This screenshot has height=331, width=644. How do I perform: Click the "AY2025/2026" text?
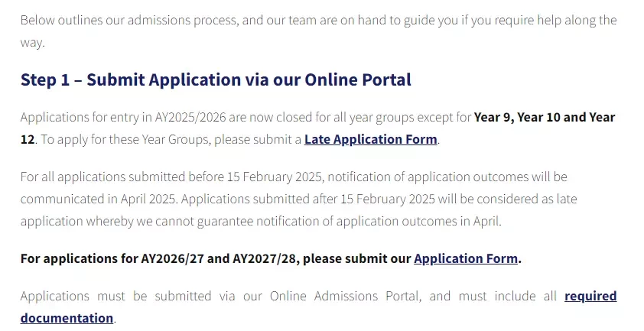[190, 117]
